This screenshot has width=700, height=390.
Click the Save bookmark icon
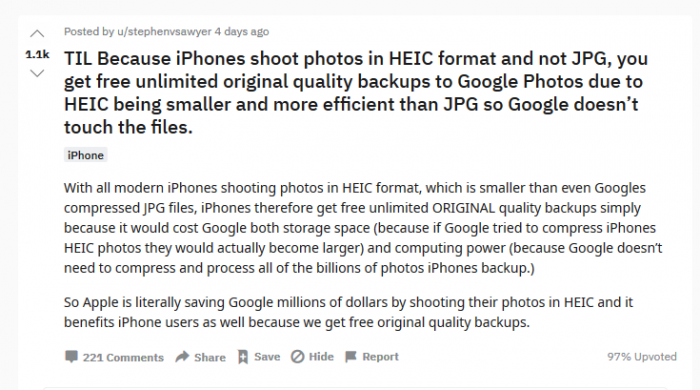coord(243,357)
